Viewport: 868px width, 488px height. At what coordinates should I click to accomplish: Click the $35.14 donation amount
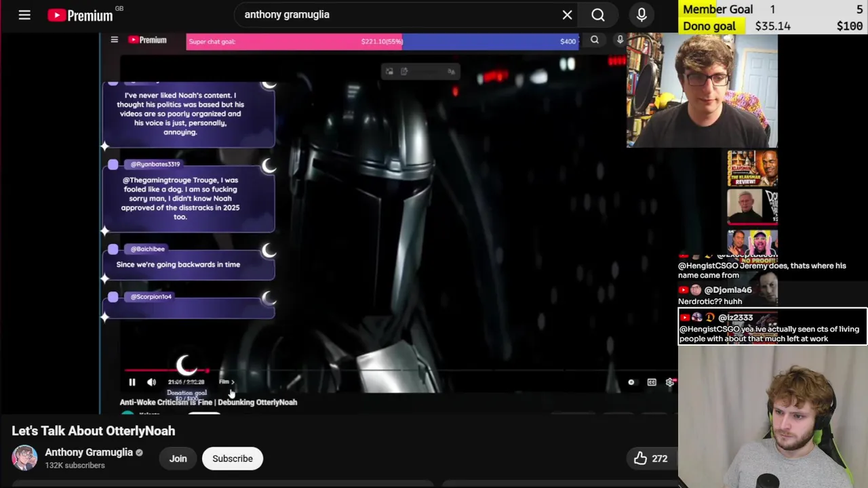coord(773,26)
